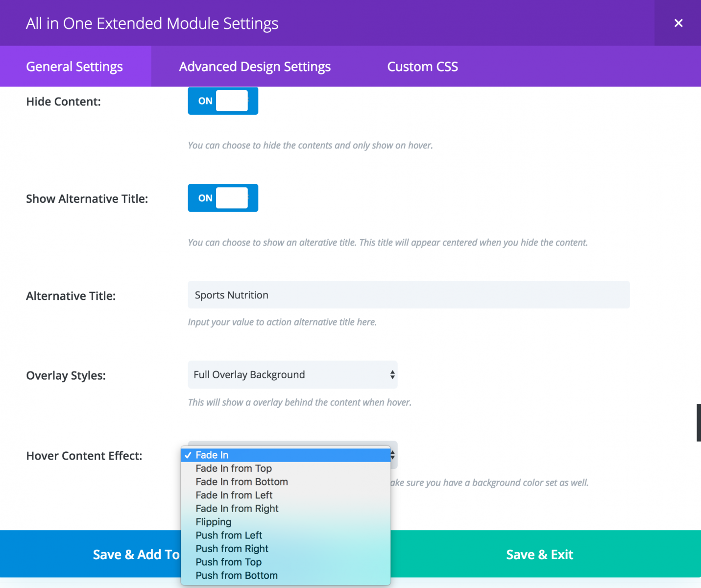This screenshot has height=588, width=701.
Task: Toggle the Hide Content switch
Action: point(223,101)
